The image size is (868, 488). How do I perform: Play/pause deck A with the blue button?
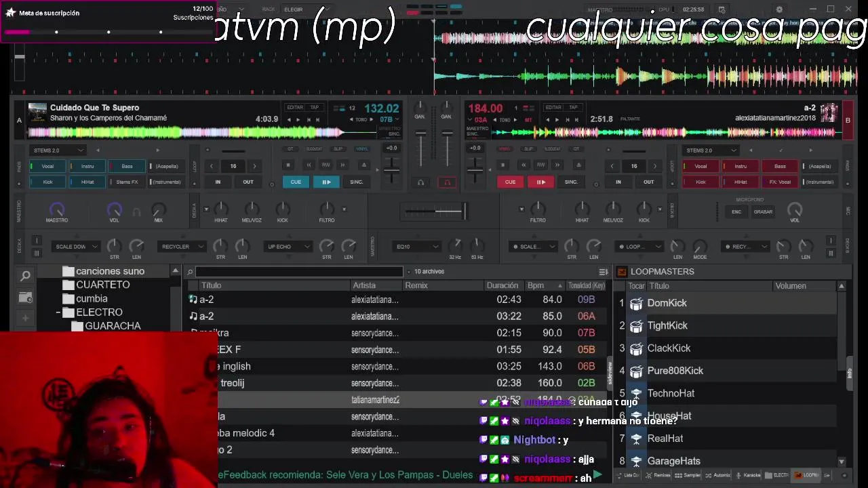[x=326, y=182]
